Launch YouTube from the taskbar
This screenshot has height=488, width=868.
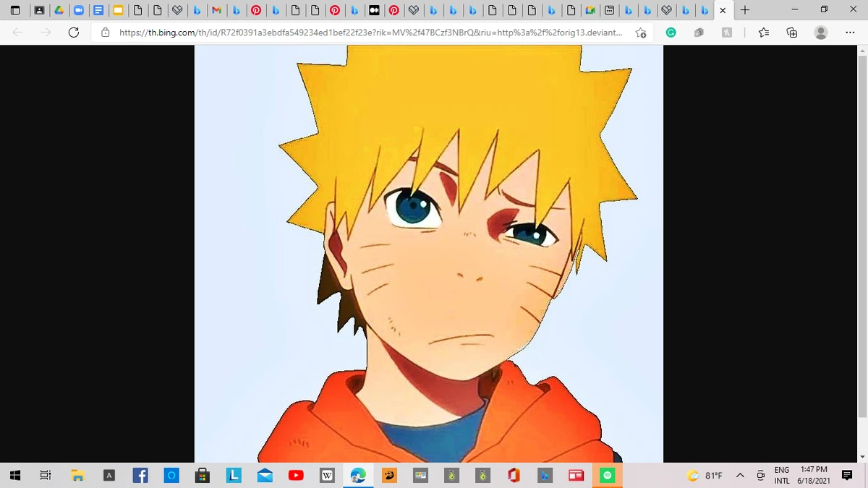click(x=296, y=476)
